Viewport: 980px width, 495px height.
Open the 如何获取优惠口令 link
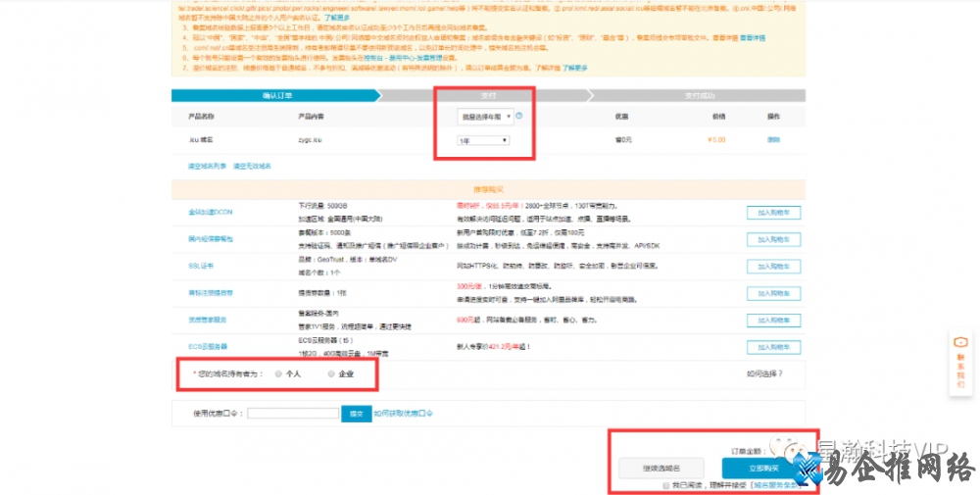click(403, 414)
